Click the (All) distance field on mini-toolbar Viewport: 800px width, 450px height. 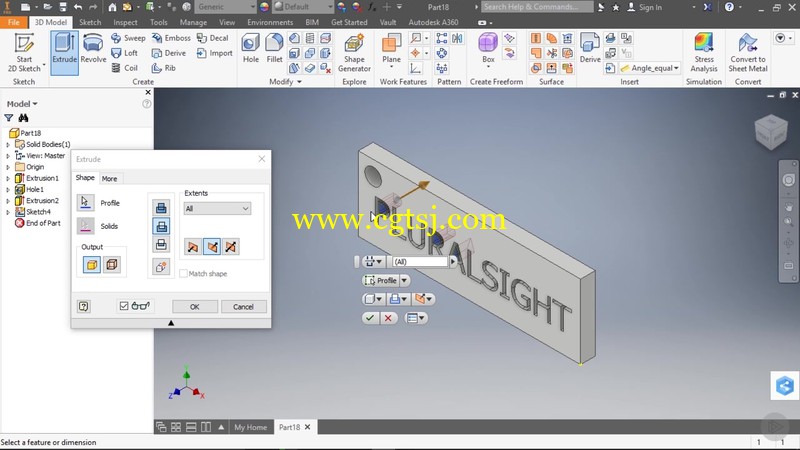point(420,262)
